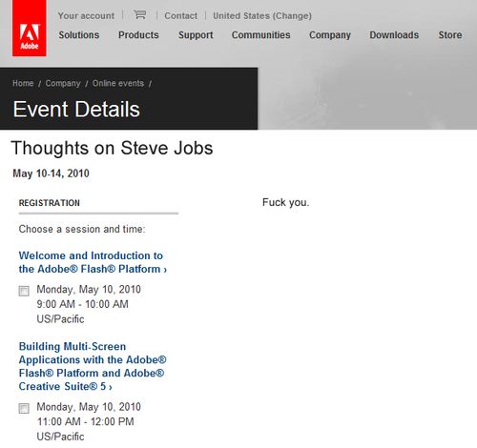Screen dimensions: 477x448
Task: Go to Company breadcrumb link
Action: tap(63, 83)
